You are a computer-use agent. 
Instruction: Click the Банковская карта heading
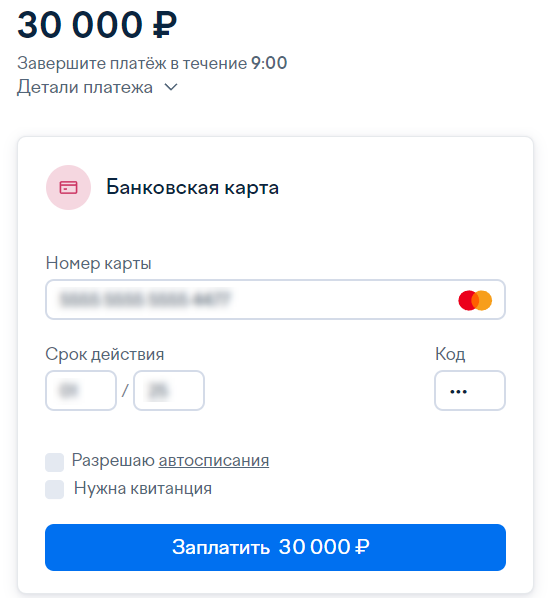[x=193, y=187]
